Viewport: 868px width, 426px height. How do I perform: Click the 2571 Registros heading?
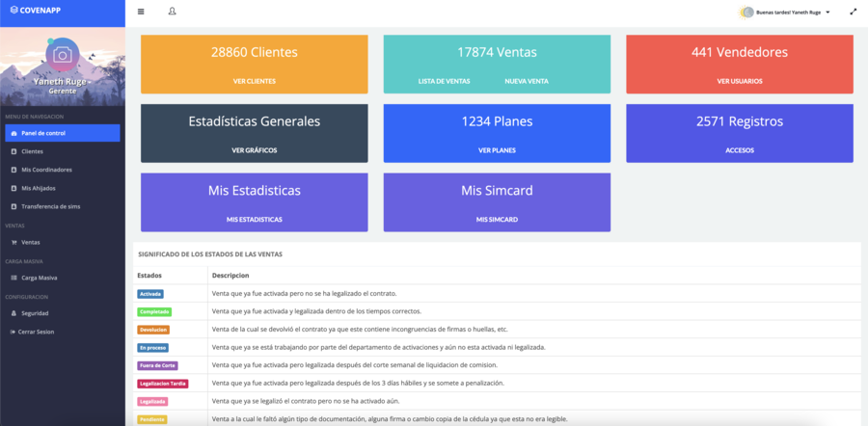(740, 121)
